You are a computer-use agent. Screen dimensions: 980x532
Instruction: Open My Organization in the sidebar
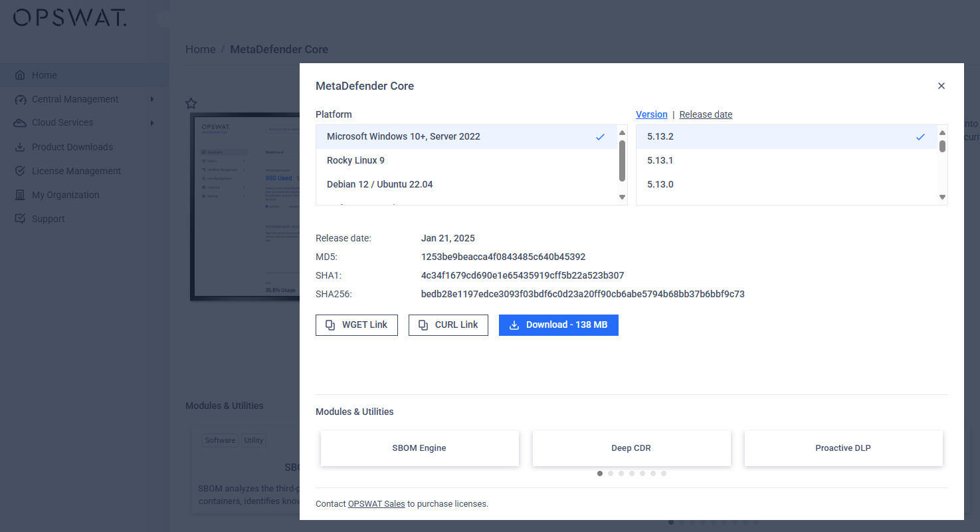(84, 195)
